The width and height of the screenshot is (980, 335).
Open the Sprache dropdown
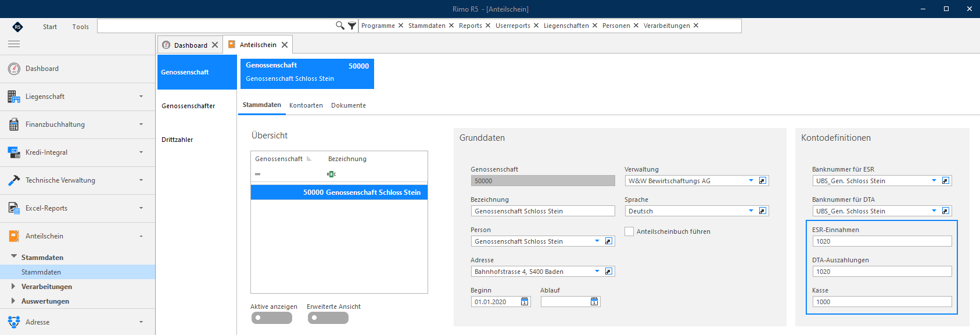pos(751,211)
